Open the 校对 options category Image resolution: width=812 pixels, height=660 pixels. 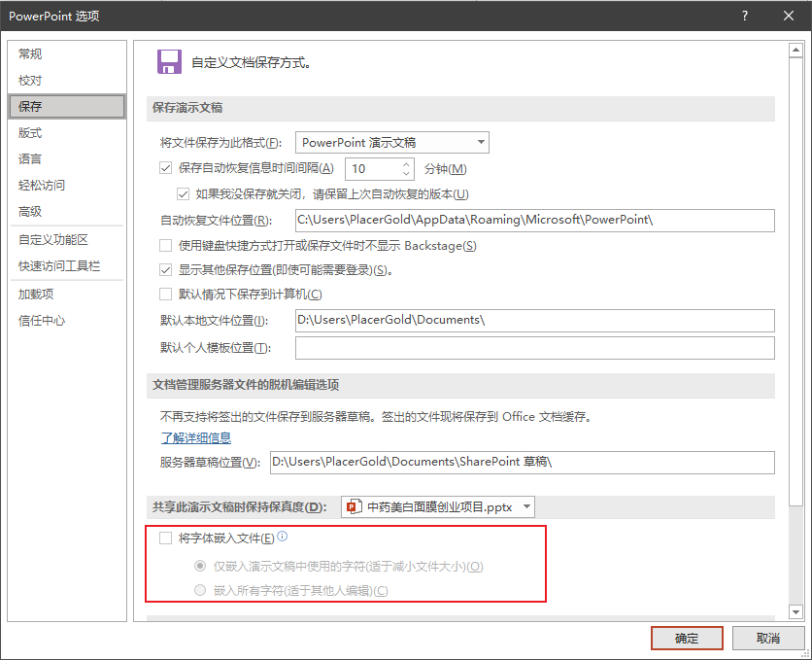coord(67,81)
